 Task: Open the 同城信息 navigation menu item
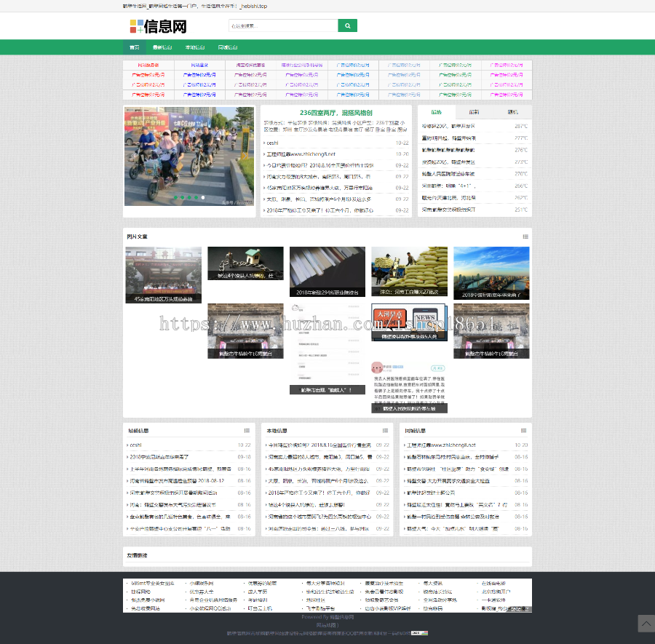coord(227,47)
